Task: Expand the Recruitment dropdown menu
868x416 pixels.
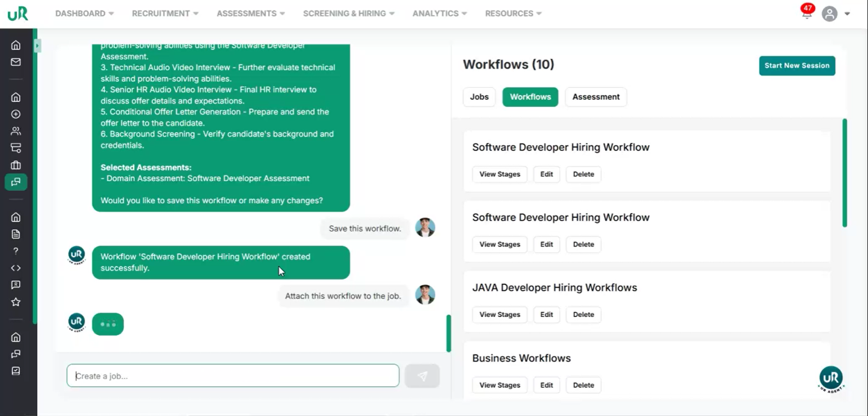Action: click(165, 14)
